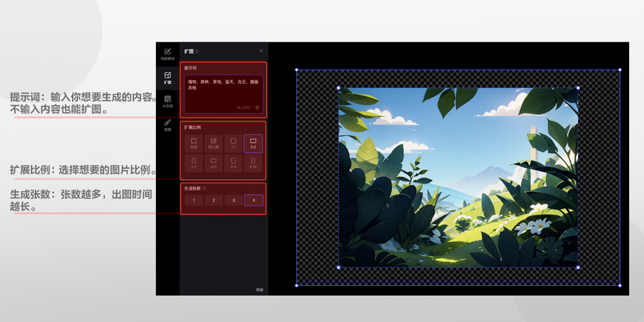Click the forest illustration on the canvas
Screen dimensions: 644x322
coord(459,178)
